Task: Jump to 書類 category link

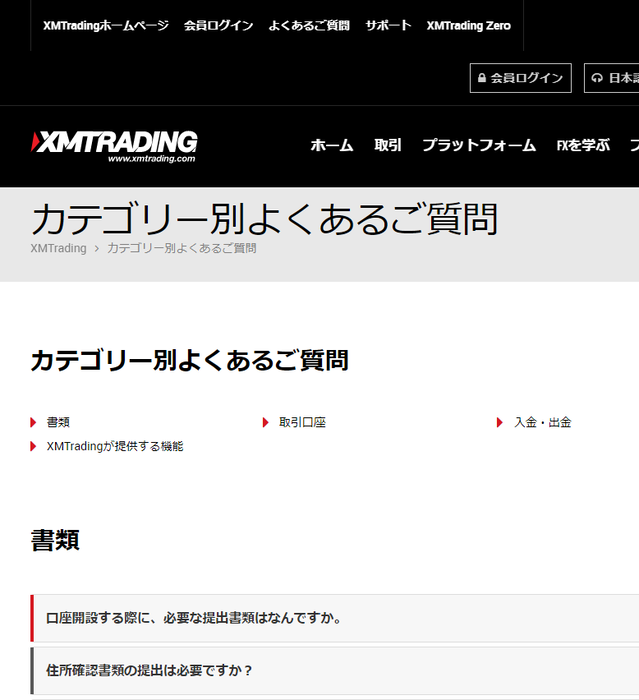Action: click(x=58, y=422)
